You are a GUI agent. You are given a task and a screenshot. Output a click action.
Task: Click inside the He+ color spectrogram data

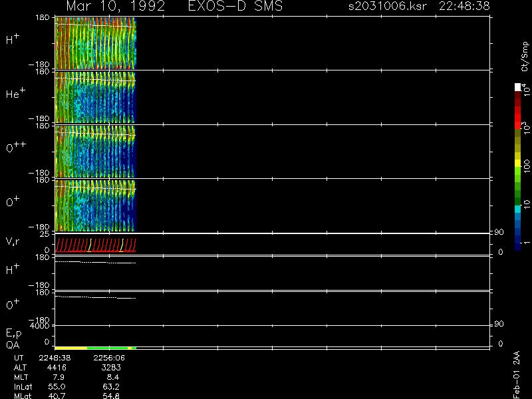[95, 97]
